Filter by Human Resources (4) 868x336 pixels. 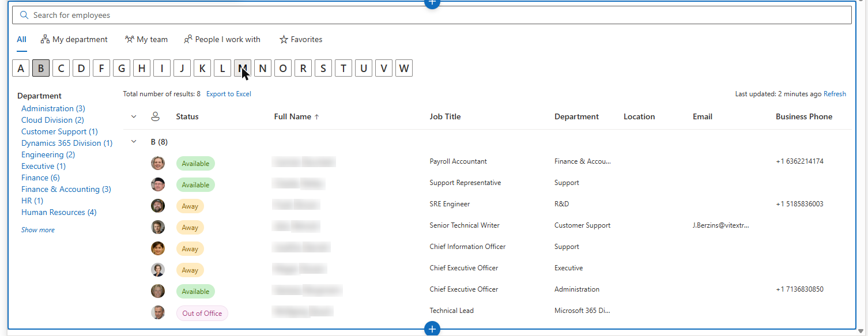pyautogui.click(x=59, y=212)
